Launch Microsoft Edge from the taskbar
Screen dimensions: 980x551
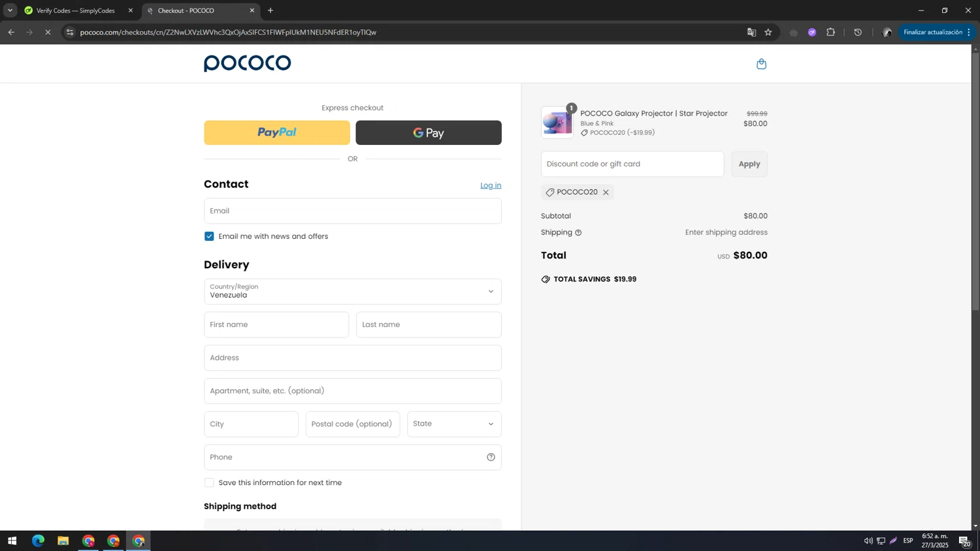[x=38, y=541]
